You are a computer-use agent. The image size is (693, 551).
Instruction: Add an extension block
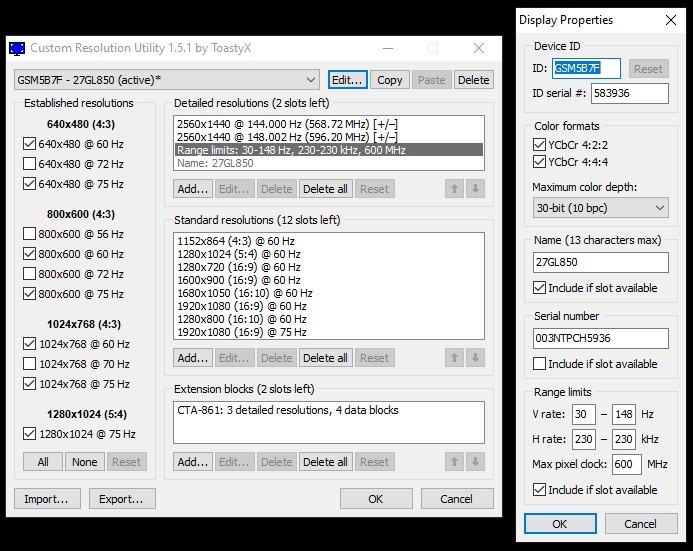(193, 462)
